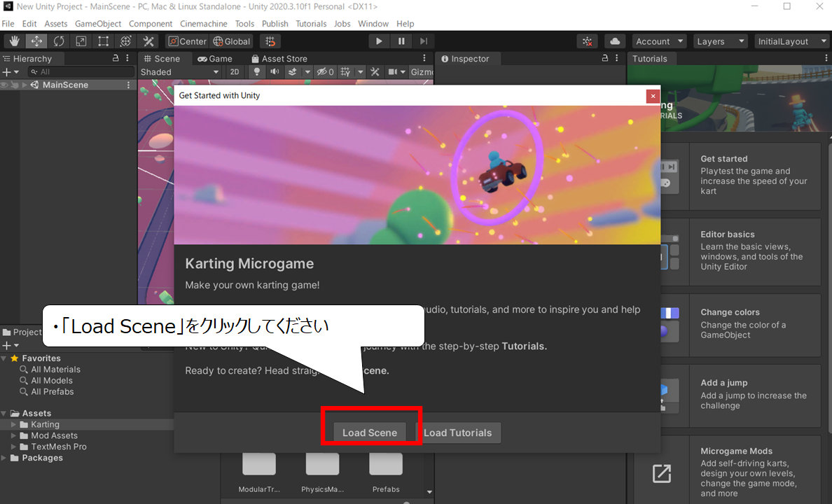Expand the Karting folder
This screenshot has height=504, width=832.
click(x=14, y=424)
